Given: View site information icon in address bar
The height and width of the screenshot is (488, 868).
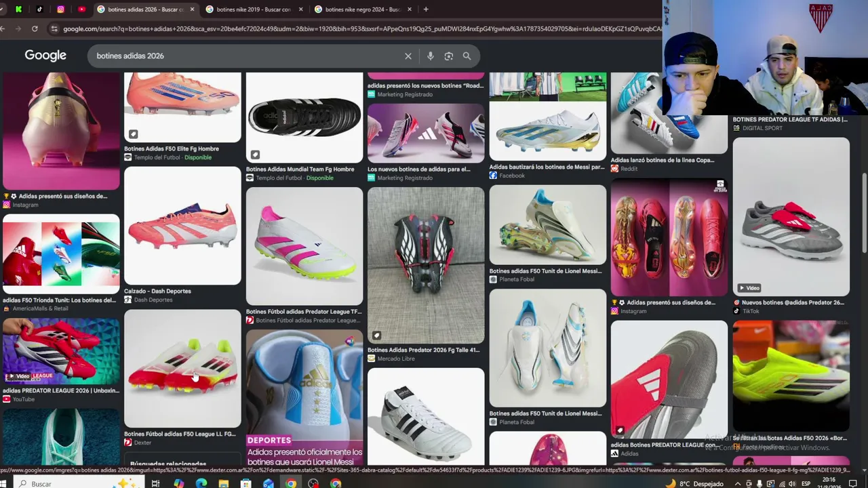Looking at the screenshot, I should (54, 28).
